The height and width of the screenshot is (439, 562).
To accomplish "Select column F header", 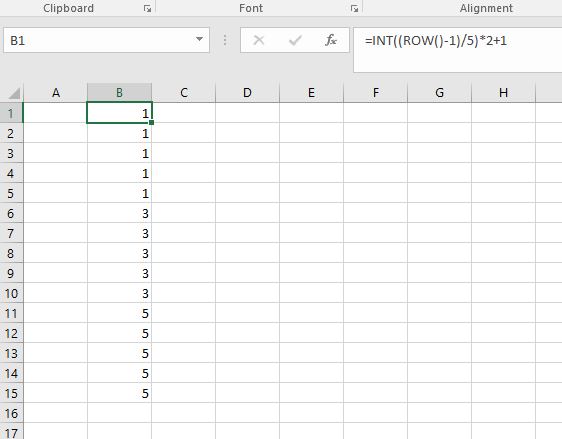I will click(x=375, y=93).
